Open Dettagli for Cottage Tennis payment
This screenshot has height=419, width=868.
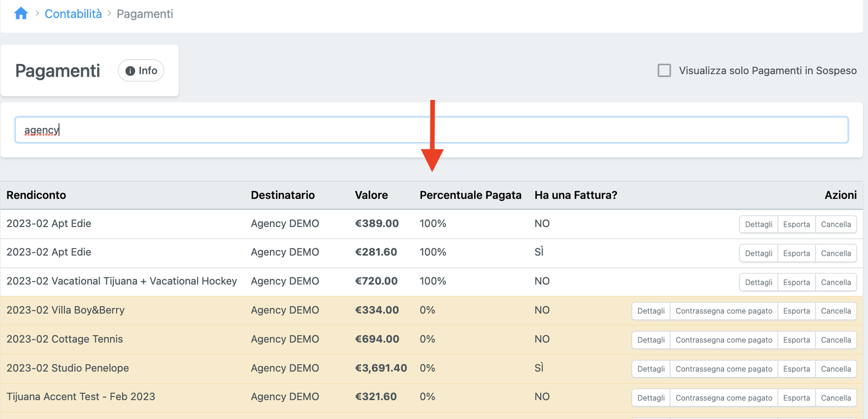(x=650, y=340)
